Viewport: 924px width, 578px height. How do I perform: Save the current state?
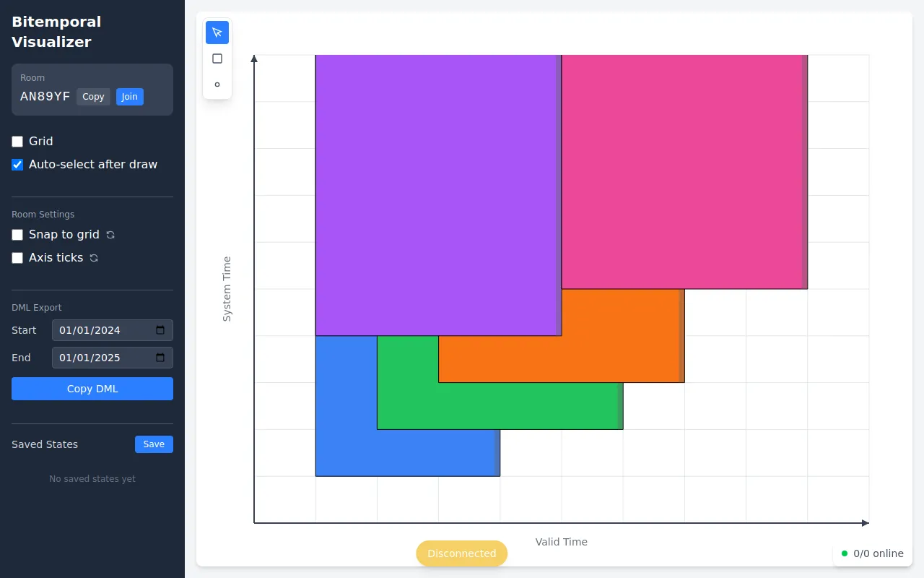154,444
